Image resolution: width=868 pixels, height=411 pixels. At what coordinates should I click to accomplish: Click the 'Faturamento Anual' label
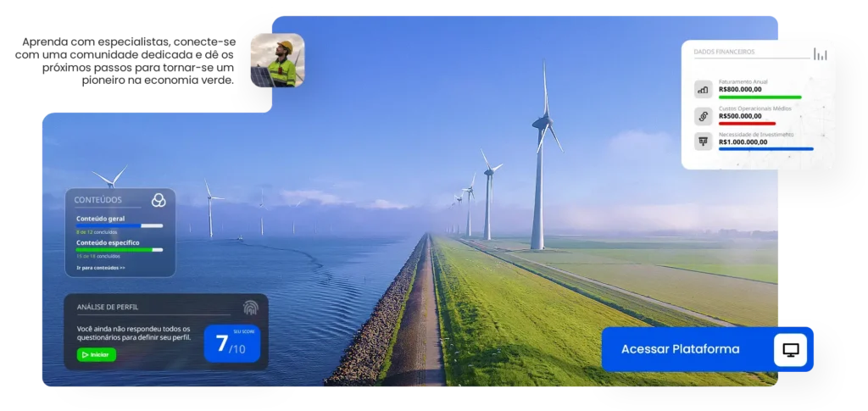pos(743,82)
